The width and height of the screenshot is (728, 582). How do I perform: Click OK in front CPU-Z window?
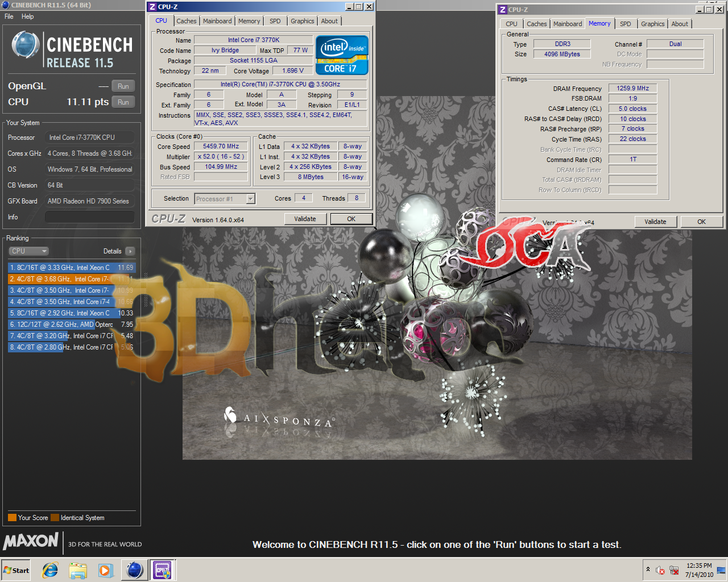pyautogui.click(x=351, y=219)
